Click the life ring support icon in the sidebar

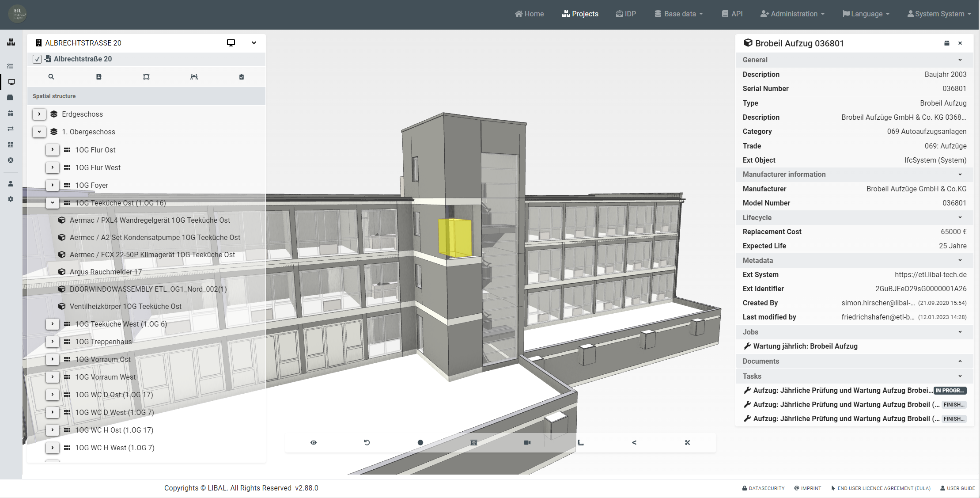pos(11,160)
